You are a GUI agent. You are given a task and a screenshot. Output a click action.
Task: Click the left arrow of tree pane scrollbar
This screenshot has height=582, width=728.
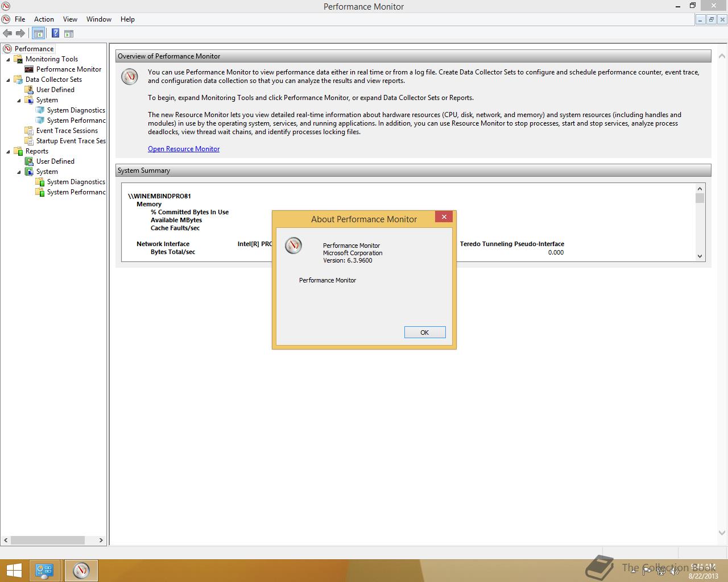[x=6, y=540]
